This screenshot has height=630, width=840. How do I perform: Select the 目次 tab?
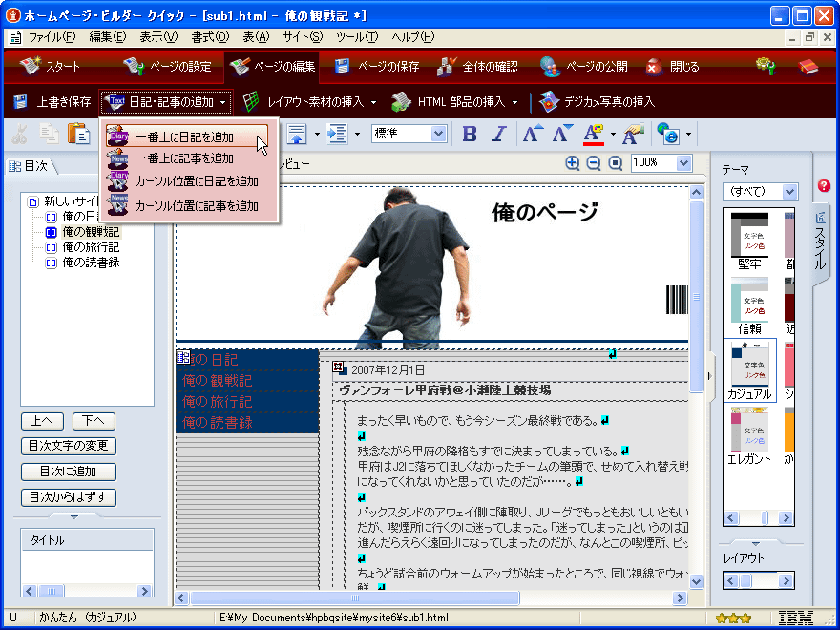point(30,166)
